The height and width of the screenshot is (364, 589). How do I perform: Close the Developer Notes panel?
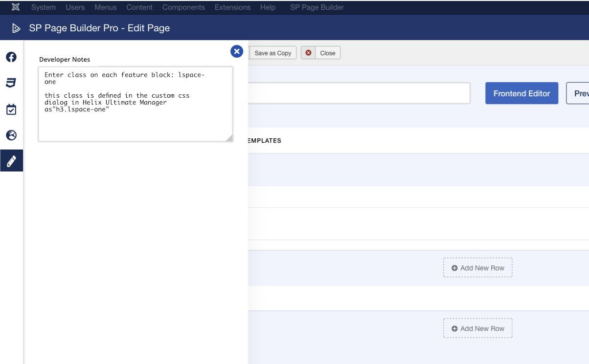(237, 51)
